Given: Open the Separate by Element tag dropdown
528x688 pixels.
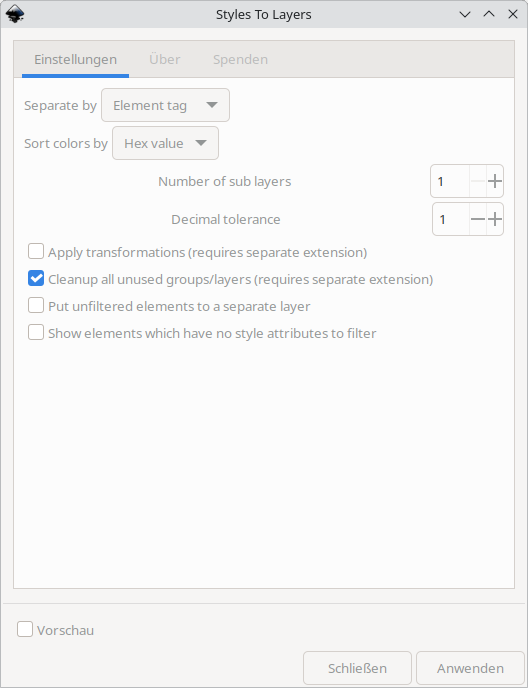Looking at the screenshot, I should tap(165, 105).
